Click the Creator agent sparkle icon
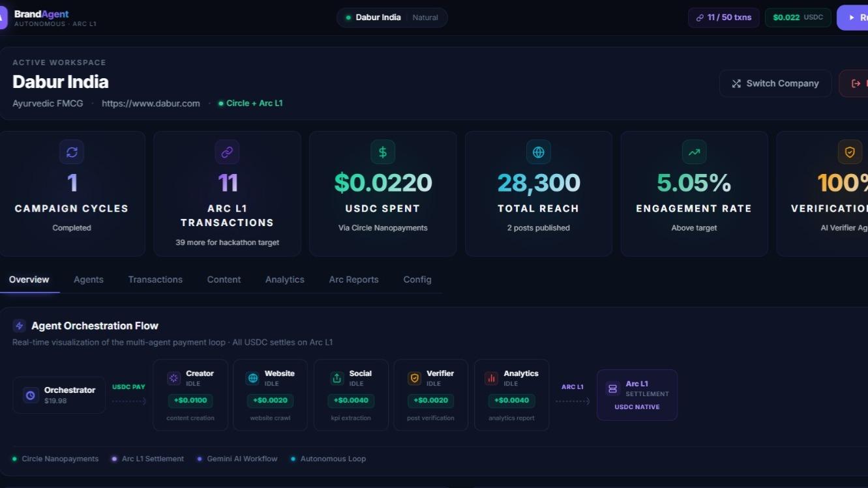This screenshot has width=868, height=488. pos(174,378)
